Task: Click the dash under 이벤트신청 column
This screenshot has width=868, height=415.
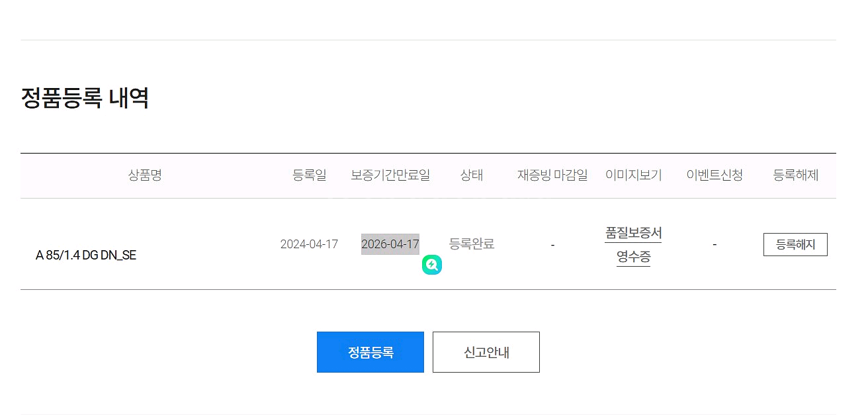Action: (x=715, y=245)
